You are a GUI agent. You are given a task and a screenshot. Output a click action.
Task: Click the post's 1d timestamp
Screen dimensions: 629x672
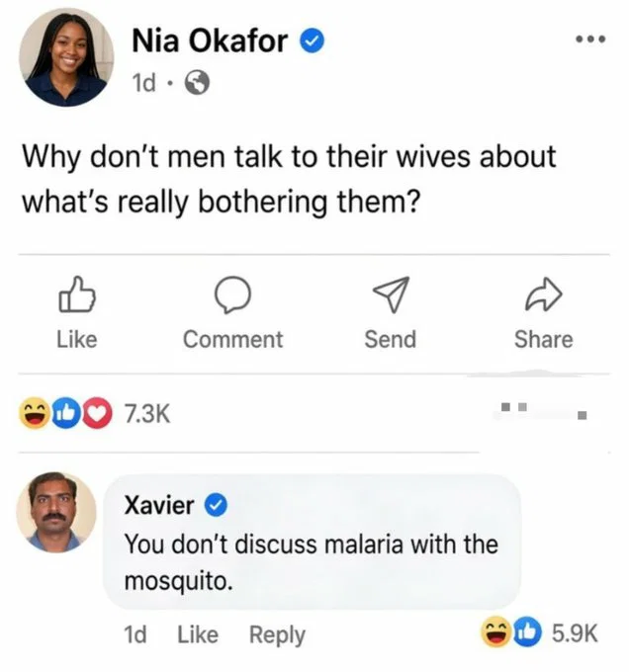(x=144, y=83)
